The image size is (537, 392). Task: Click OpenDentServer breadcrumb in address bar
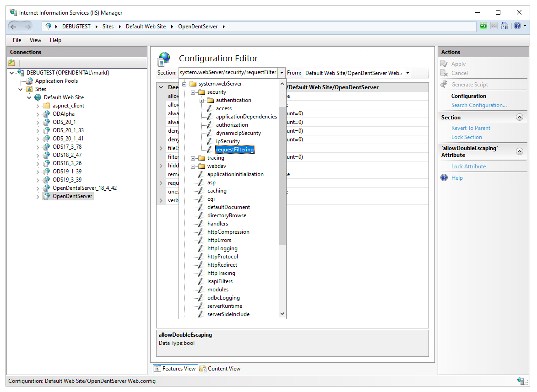pyautogui.click(x=198, y=27)
